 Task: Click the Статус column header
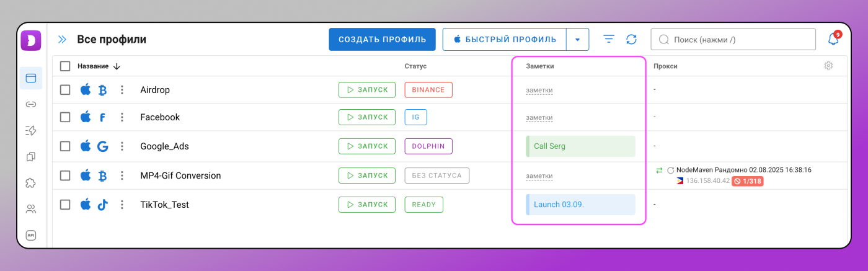(x=415, y=66)
